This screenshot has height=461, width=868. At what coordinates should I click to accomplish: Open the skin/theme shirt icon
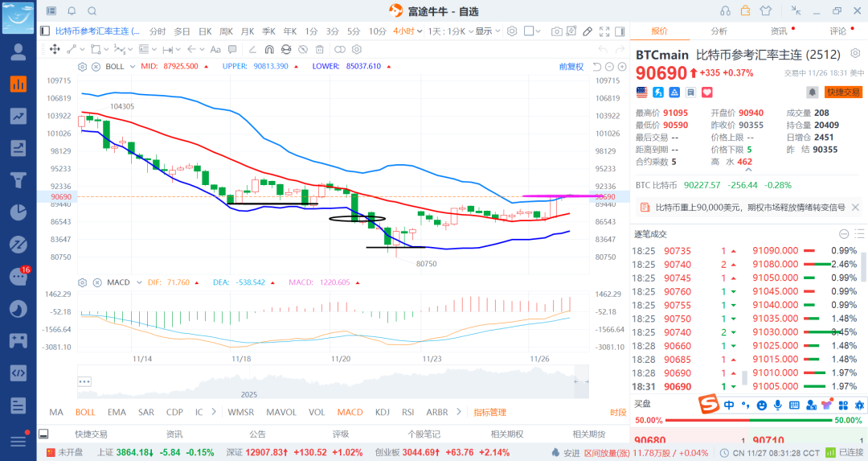click(766, 10)
